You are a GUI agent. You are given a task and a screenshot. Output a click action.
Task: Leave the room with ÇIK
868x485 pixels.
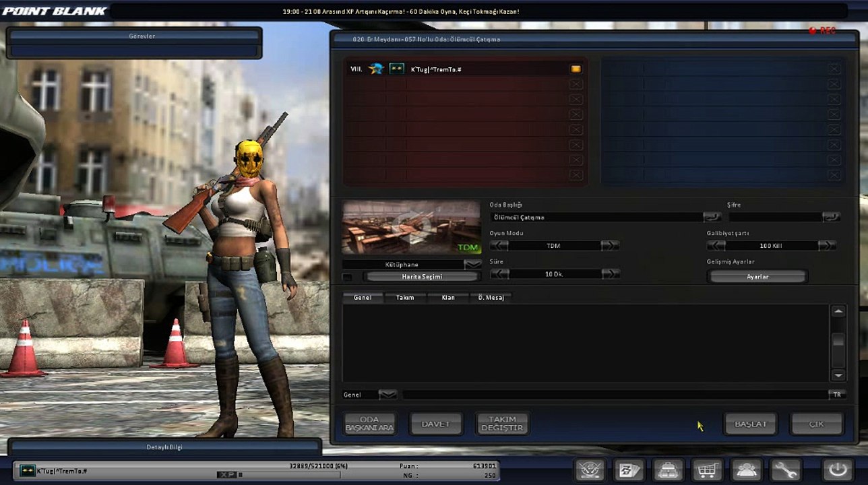[x=817, y=424]
